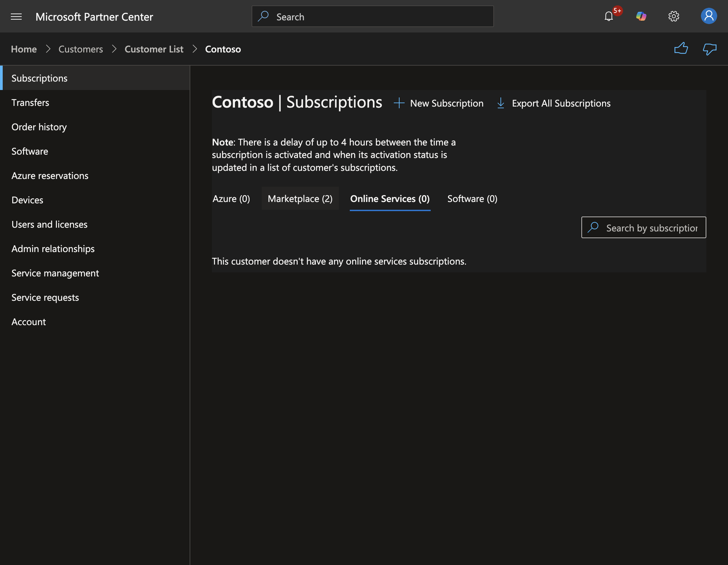Go to Customers breadcrumb

coord(81,49)
